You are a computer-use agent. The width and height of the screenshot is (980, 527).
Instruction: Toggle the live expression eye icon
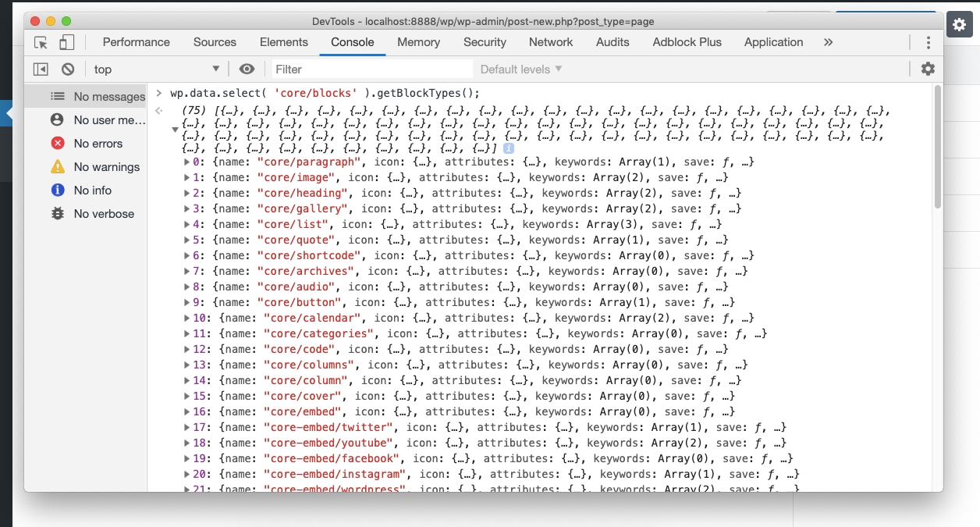[247, 69]
